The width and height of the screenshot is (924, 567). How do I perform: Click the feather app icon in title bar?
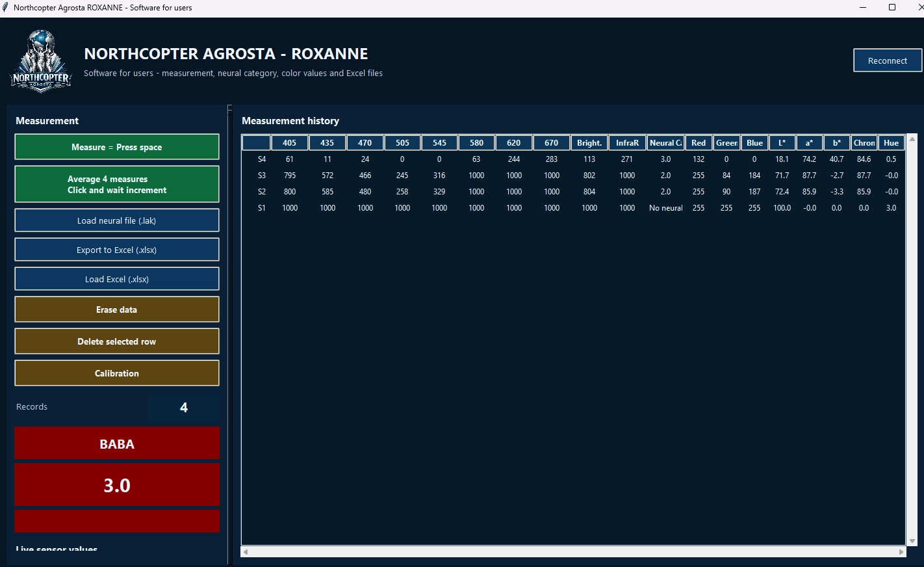click(x=6, y=8)
